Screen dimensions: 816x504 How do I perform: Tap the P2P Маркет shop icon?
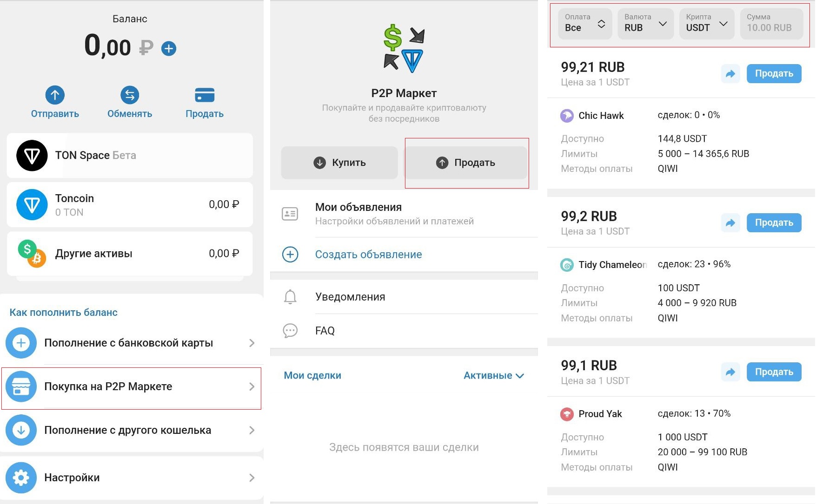click(x=21, y=386)
